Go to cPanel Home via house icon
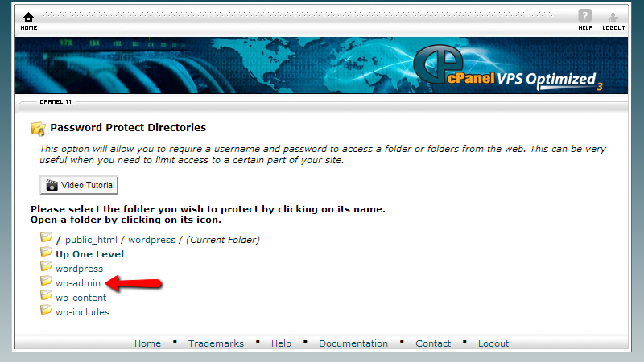Viewport: 644px width, 362px height. click(28, 17)
